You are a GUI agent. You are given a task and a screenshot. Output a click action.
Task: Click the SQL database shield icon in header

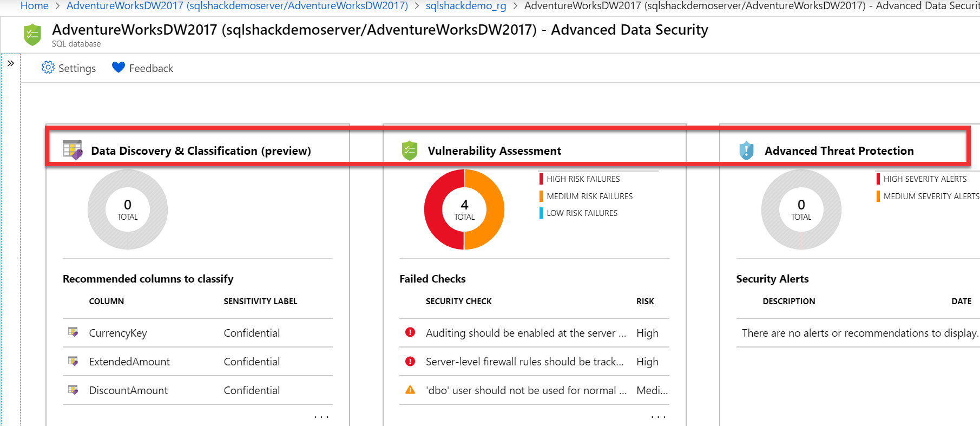click(32, 35)
